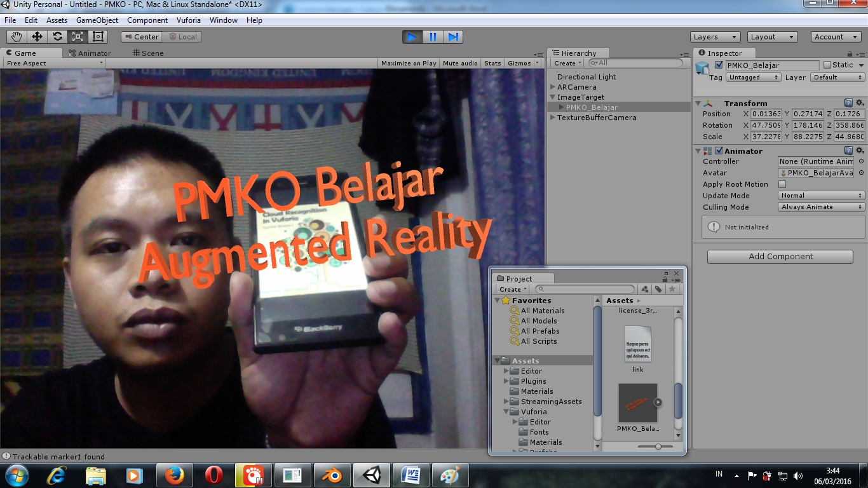This screenshot has width=868, height=488.
Task: Open Animator component gear settings
Action: click(x=860, y=151)
